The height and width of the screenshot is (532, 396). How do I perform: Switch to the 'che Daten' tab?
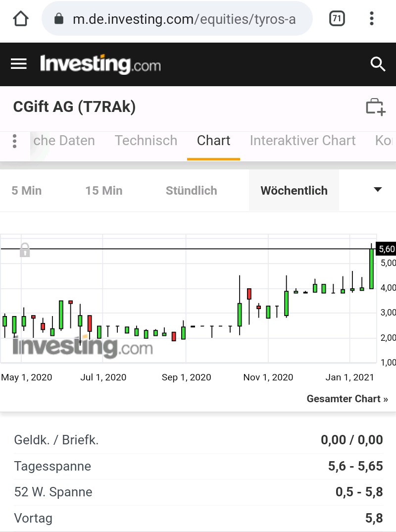(64, 141)
